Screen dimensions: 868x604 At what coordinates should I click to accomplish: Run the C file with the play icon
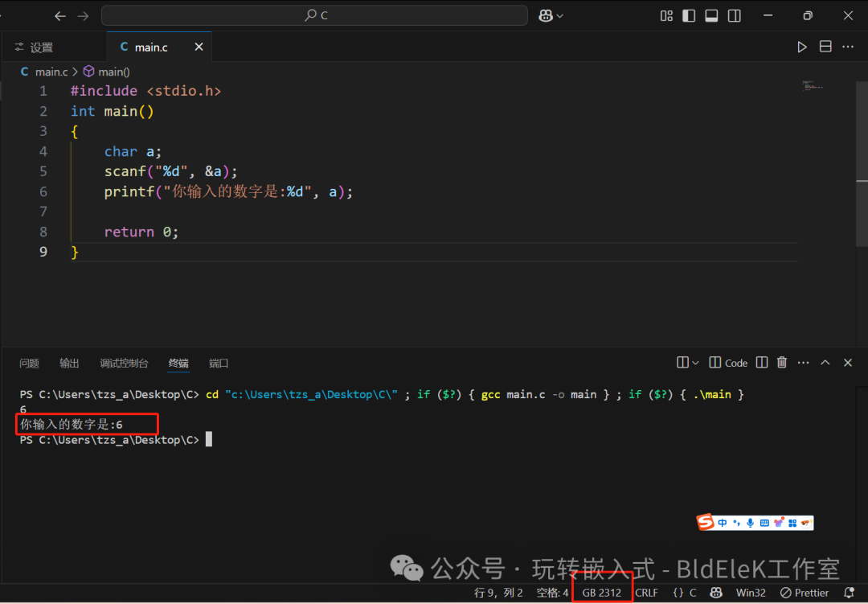click(801, 47)
